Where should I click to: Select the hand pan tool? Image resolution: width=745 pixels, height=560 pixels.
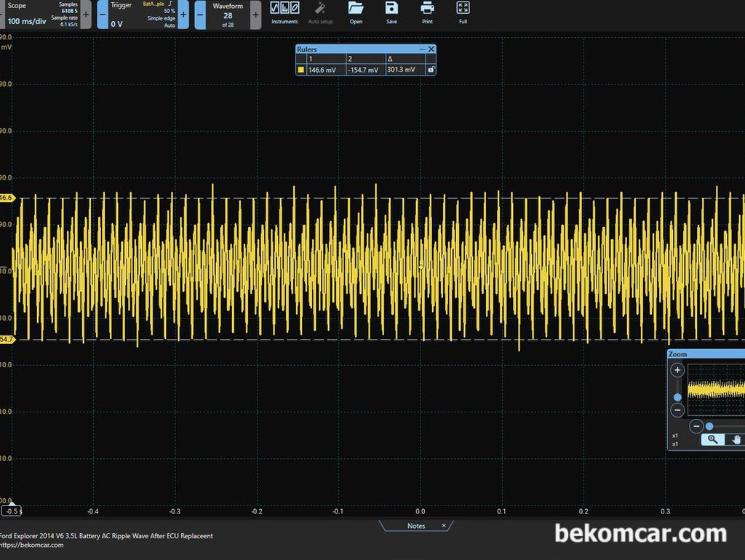coord(736,439)
